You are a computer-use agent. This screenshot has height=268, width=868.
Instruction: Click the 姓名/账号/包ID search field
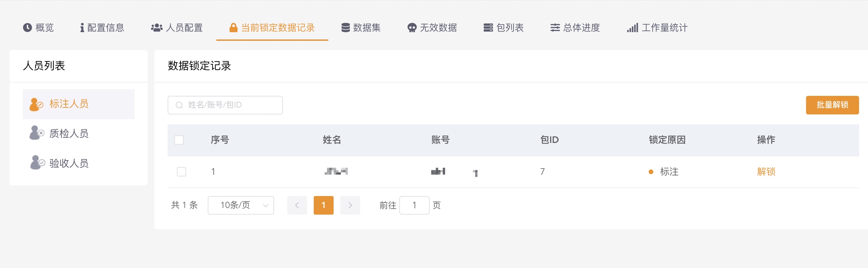(x=225, y=105)
